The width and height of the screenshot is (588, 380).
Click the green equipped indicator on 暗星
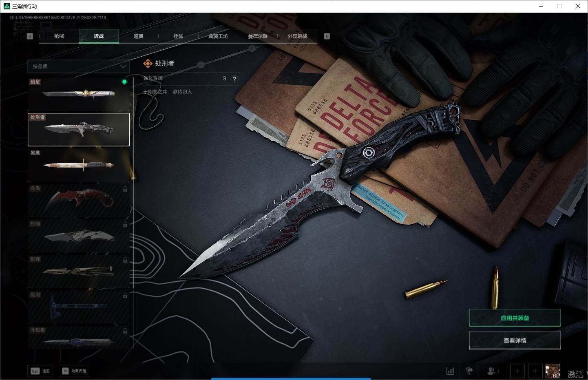124,82
